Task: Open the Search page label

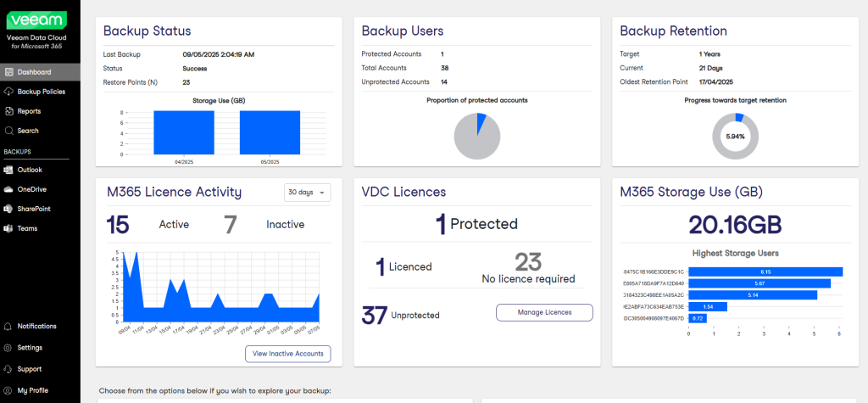Action: [x=28, y=131]
